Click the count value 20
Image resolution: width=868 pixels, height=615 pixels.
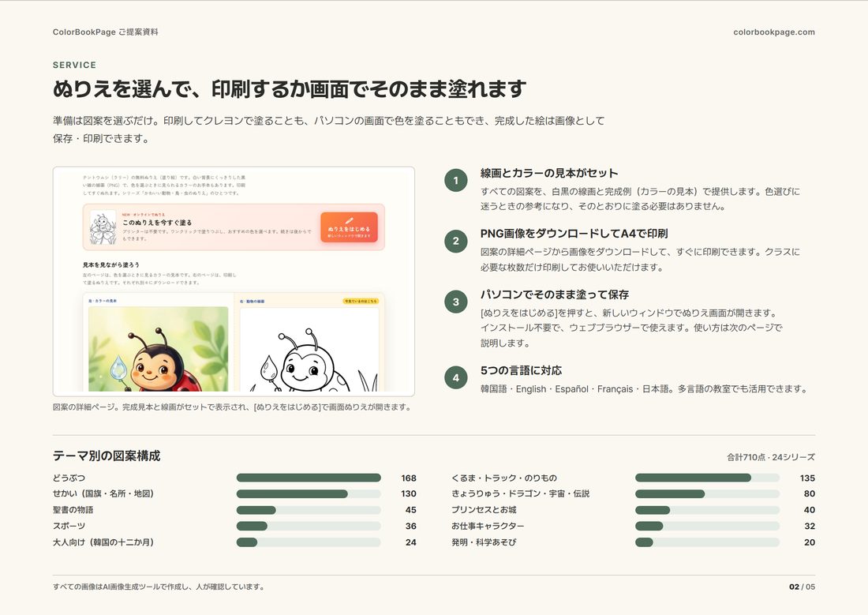coord(810,542)
